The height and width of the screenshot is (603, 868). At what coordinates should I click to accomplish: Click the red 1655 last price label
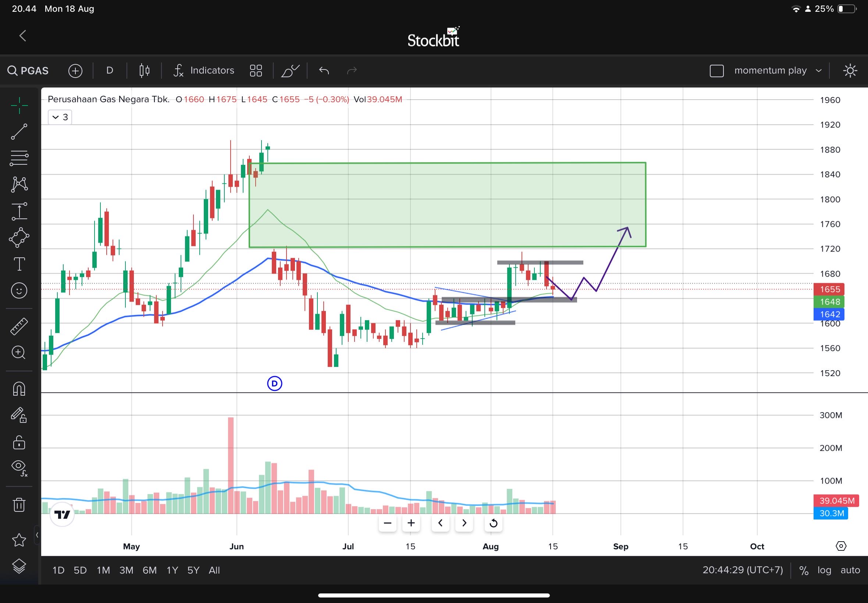click(829, 289)
